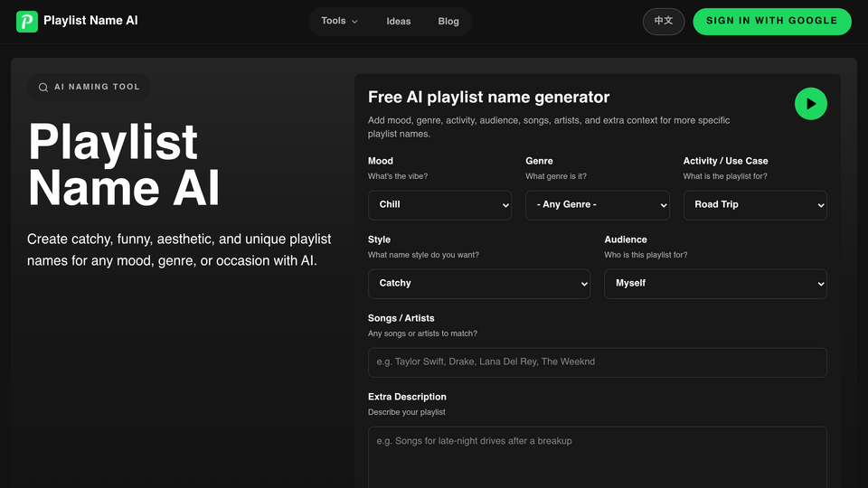The width and height of the screenshot is (868, 488).
Task: Click Sign In With Google button
Action: (x=771, y=21)
